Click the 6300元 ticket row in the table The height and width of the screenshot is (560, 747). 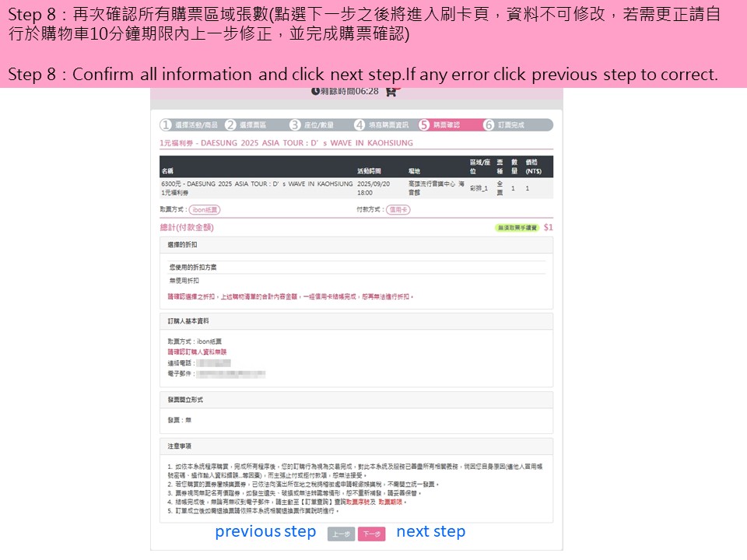(x=257, y=187)
